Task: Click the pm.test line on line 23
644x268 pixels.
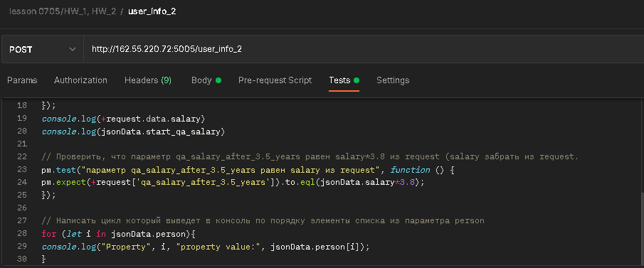Action: (248, 169)
